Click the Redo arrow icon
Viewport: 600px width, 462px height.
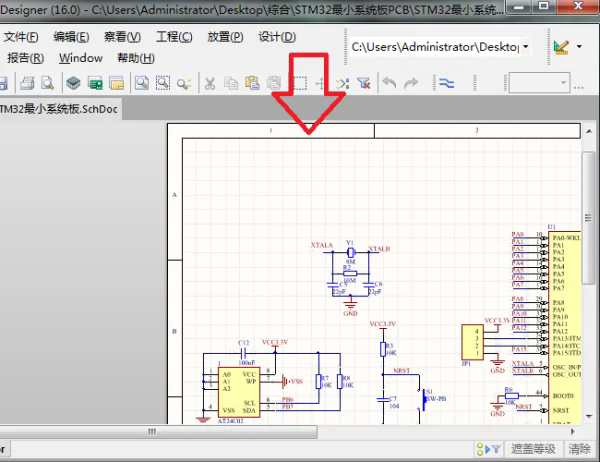click(411, 83)
